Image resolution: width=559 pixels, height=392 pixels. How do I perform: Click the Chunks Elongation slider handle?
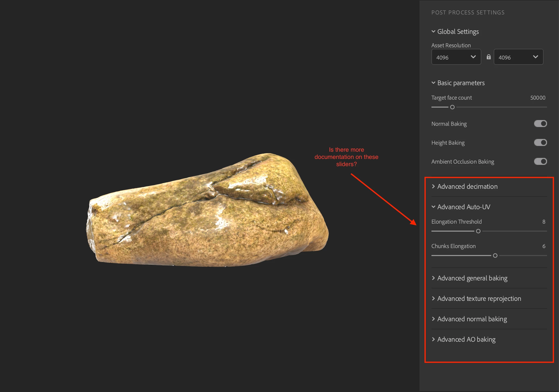click(x=495, y=256)
